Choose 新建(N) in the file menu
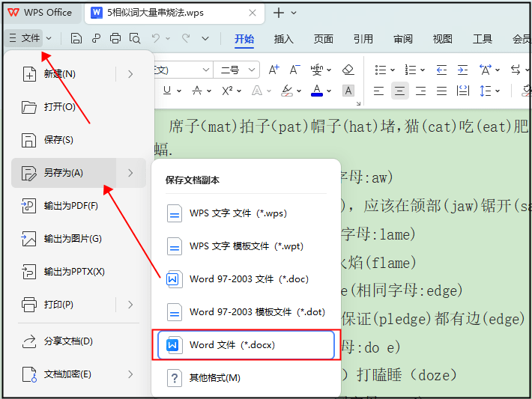532x399 pixels. pyautogui.click(x=64, y=74)
